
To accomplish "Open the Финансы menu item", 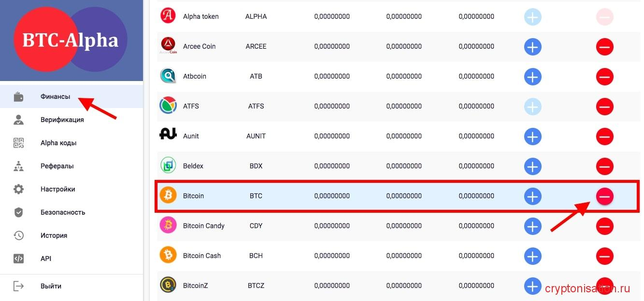I will tap(55, 96).
